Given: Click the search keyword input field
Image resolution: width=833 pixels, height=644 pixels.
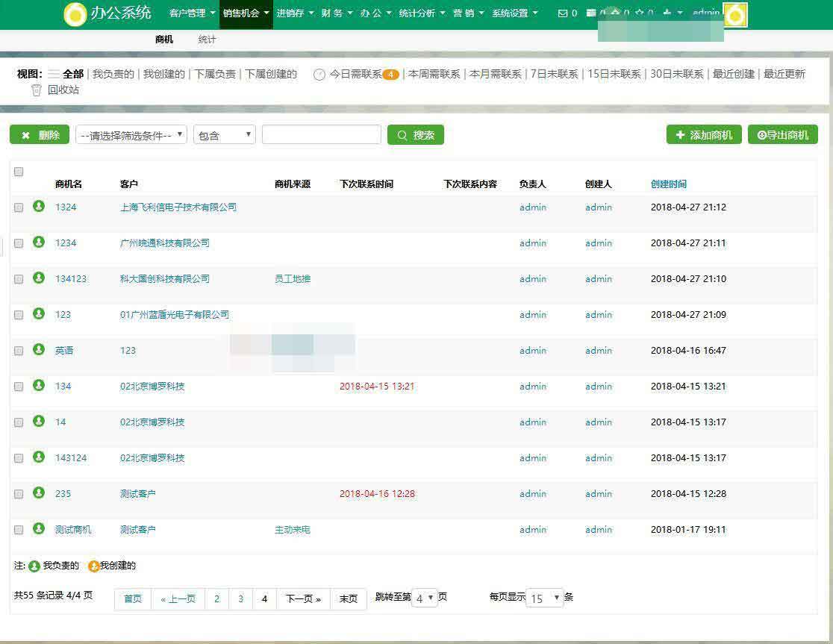Looking at the screenshot, I should [x=321, y=135].
